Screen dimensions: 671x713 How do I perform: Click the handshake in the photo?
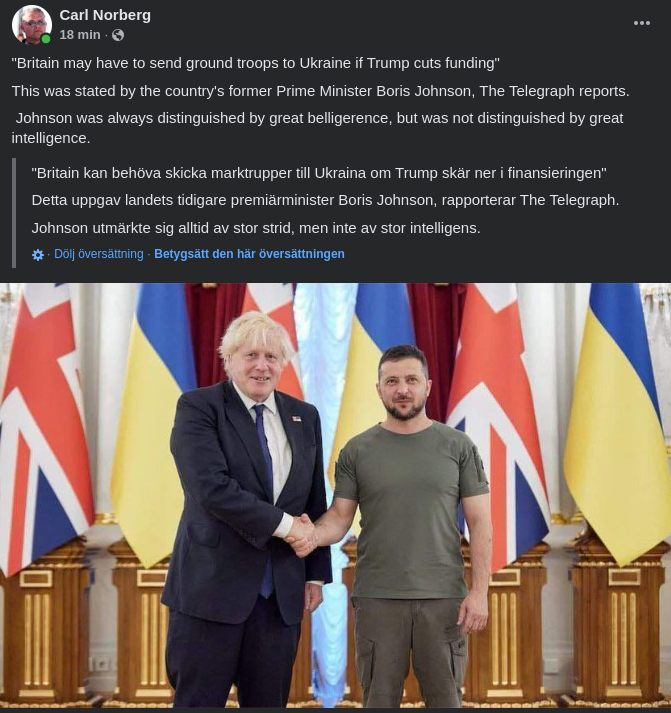click(x=301, y=534)
